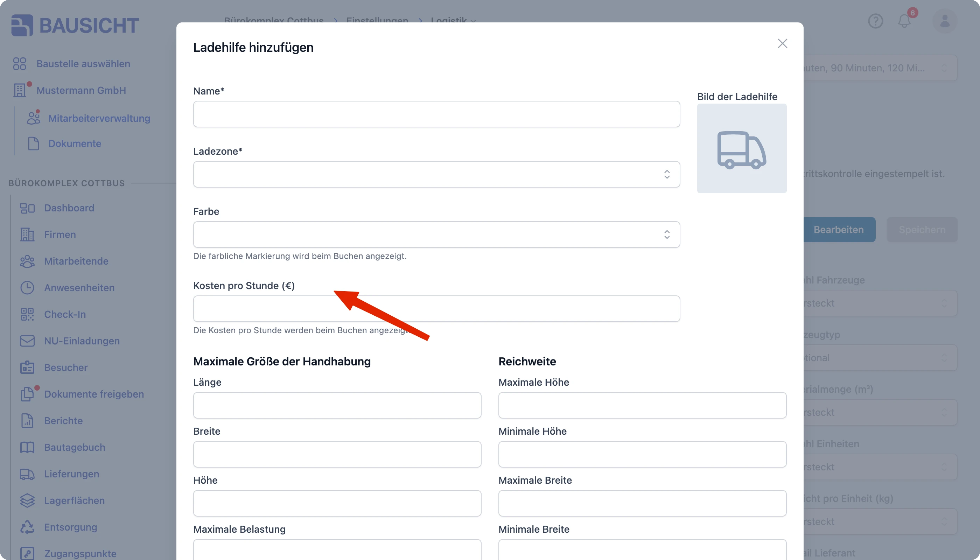Click the Dokumente file icon
The image size is (980, 560).
(x=34, y=143)
